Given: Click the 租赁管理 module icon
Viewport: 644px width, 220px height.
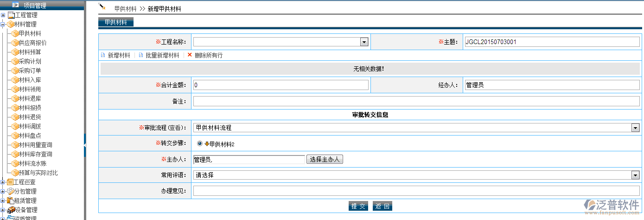Looking at the screenshot, I should pyautogui.click(x=10, y=201).
